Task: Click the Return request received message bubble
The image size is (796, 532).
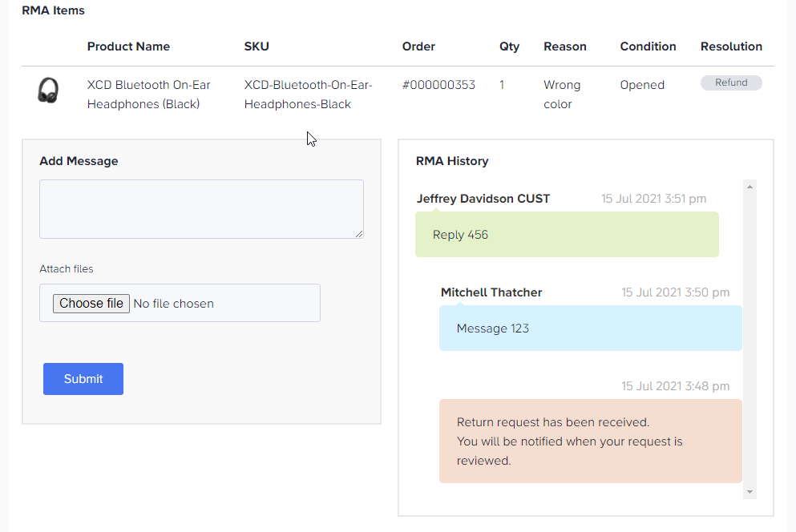Action: (591, 441)
